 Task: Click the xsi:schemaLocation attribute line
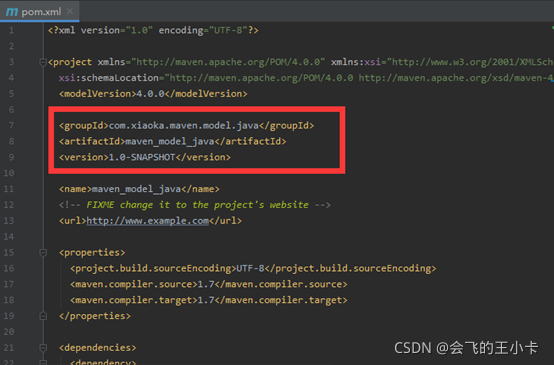[306, 78]
